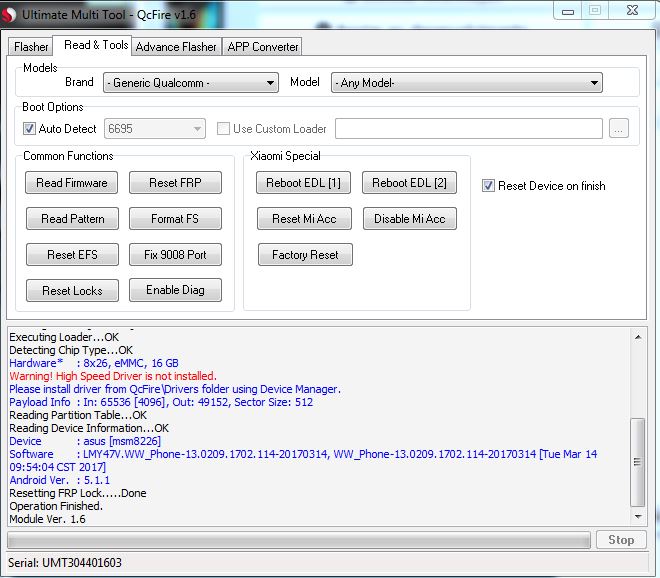This screenshot has width=660, height=578.
Task: Expand the Model dropdown (Any Model)
Action: [467, 83]
